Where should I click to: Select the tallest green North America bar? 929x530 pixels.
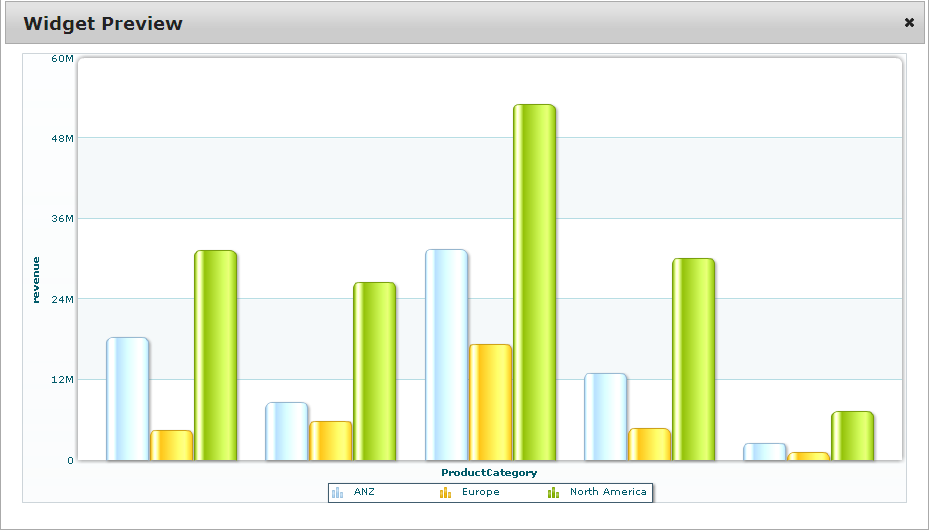coord(534,282)
